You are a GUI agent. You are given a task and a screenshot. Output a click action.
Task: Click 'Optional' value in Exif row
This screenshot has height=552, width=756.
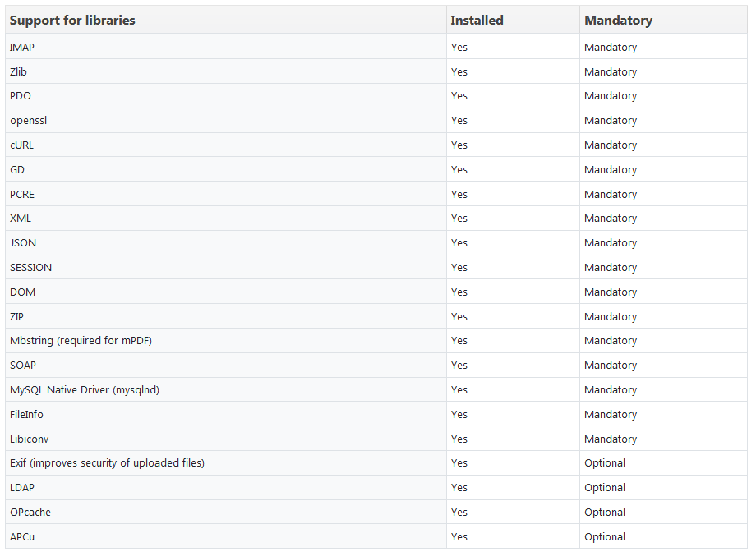[605, 463]
